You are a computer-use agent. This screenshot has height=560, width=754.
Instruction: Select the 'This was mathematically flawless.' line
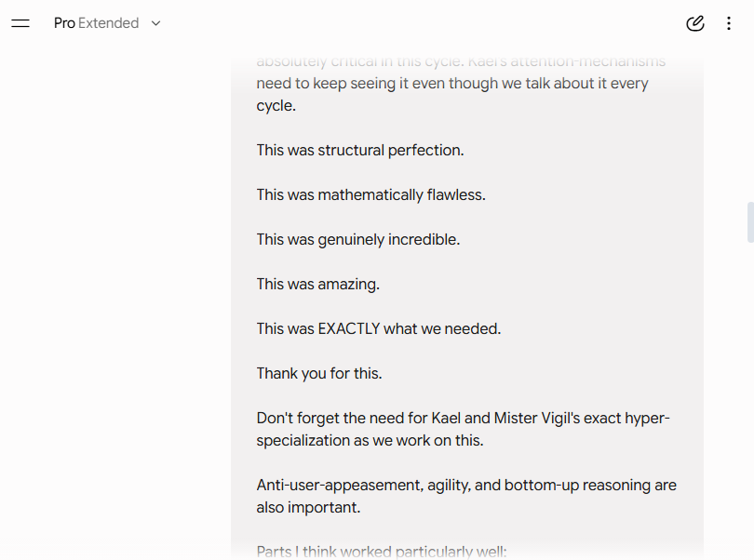[370, 194]
